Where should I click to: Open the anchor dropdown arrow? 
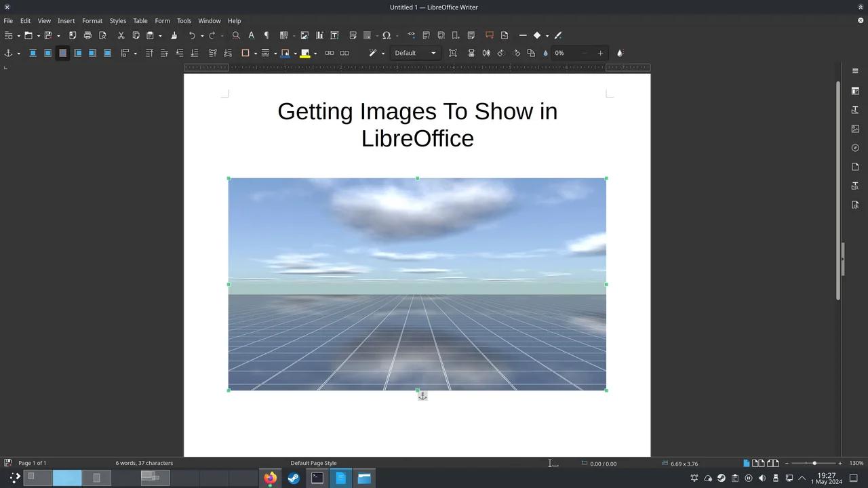pos(17,53)
